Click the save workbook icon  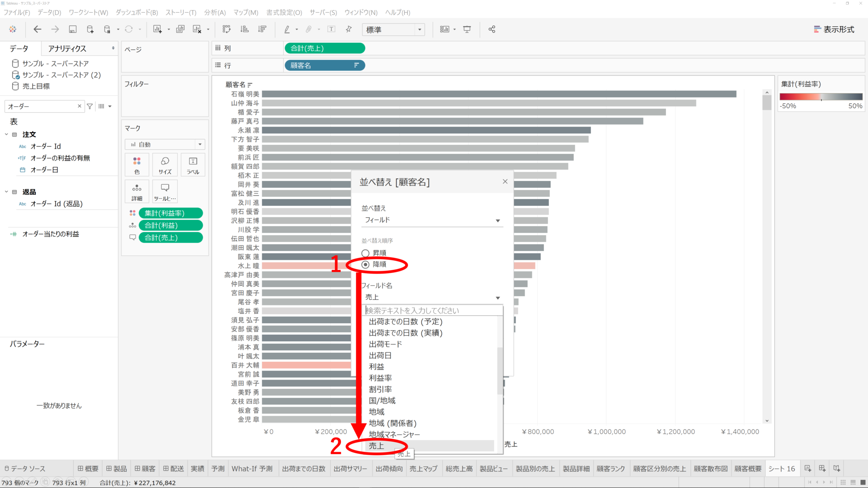click(72, 29)
